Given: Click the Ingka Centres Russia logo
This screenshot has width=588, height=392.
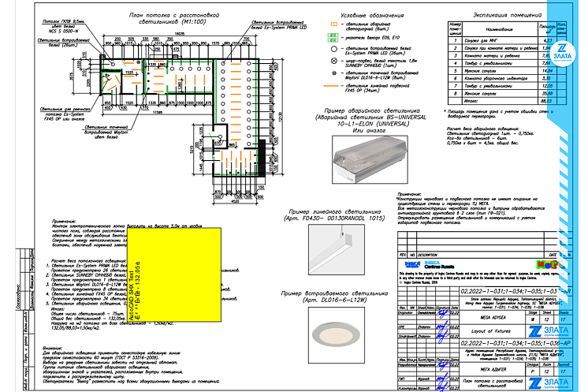Looking at the screenshot, I should 417,263.
